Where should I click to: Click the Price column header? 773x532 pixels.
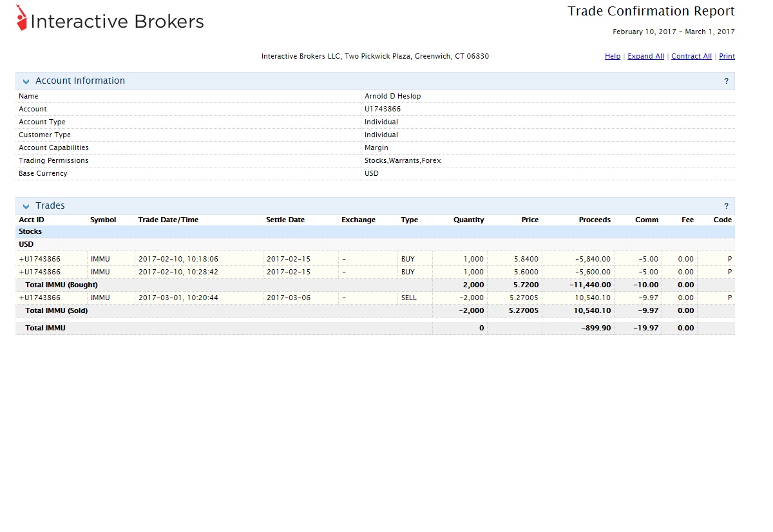(530, 220)
